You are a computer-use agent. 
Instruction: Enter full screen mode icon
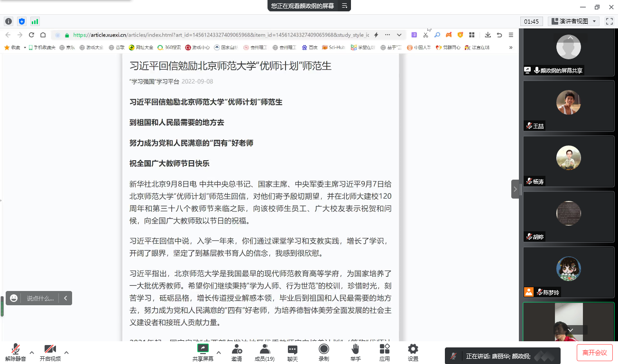click(x=609, y=21)
